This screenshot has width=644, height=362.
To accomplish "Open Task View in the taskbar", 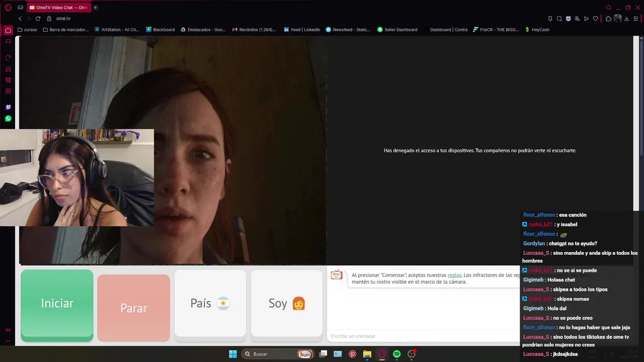I will (323, 354).
